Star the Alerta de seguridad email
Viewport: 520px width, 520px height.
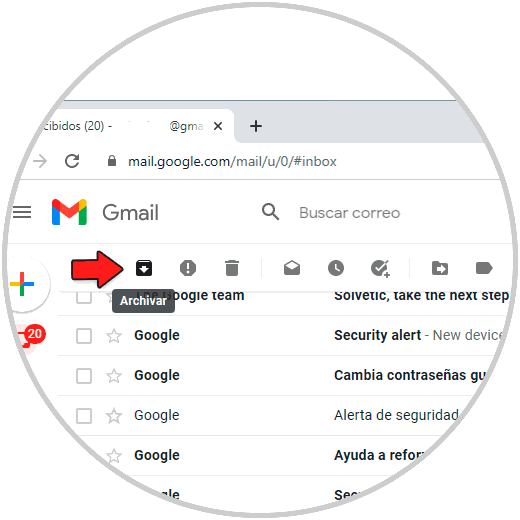pos(114,416)
